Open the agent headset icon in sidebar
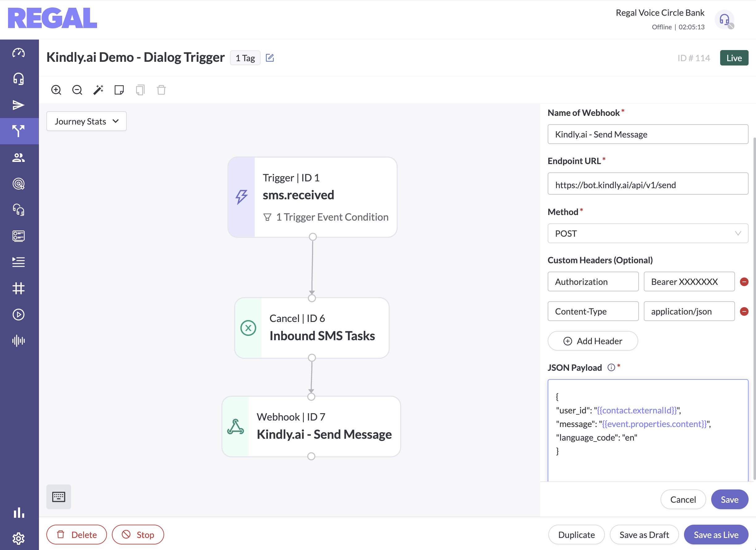This screenshot has width=756, height=550. [x=19, y=79]
